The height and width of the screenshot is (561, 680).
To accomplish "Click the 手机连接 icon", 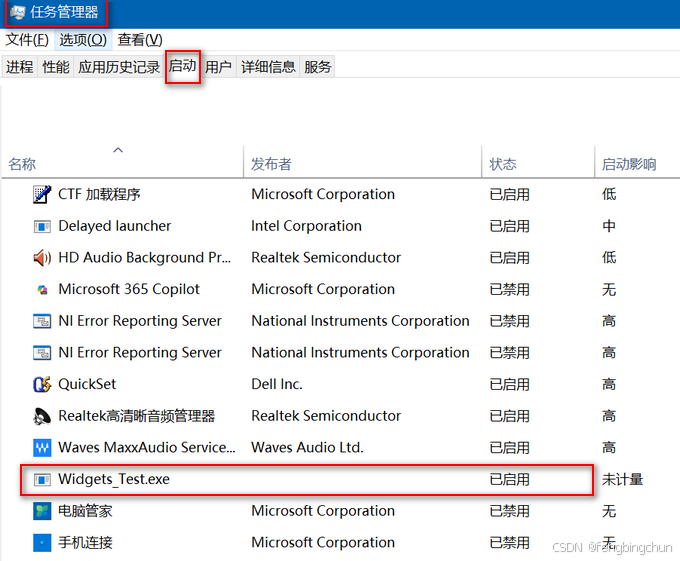I will pos(42,543).
